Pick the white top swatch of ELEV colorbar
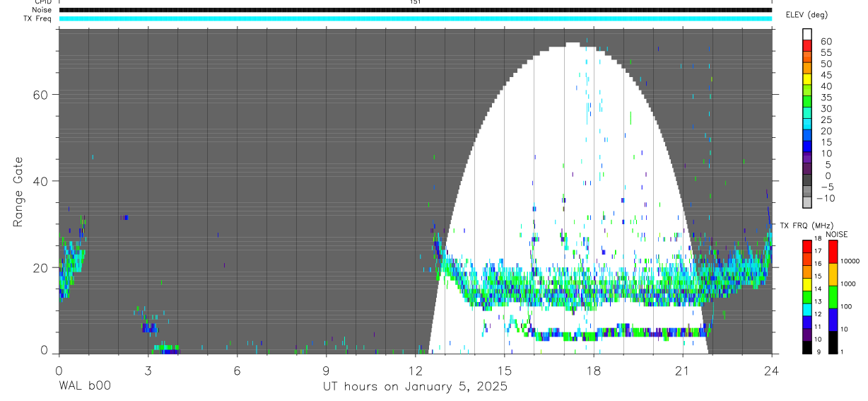This screenshot has width=868, height=401. [x=807, y=34]
